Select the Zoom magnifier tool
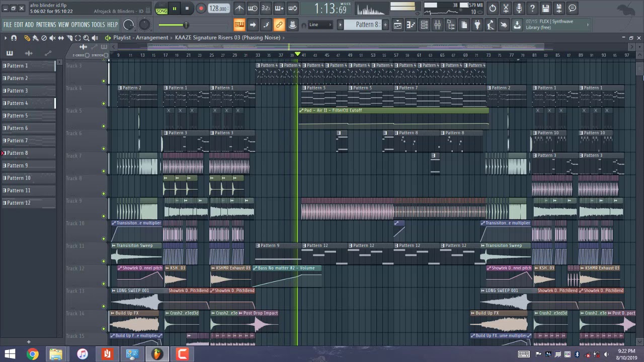The width and height of the screenshot is (644, 362). click(x=86, y=38)
